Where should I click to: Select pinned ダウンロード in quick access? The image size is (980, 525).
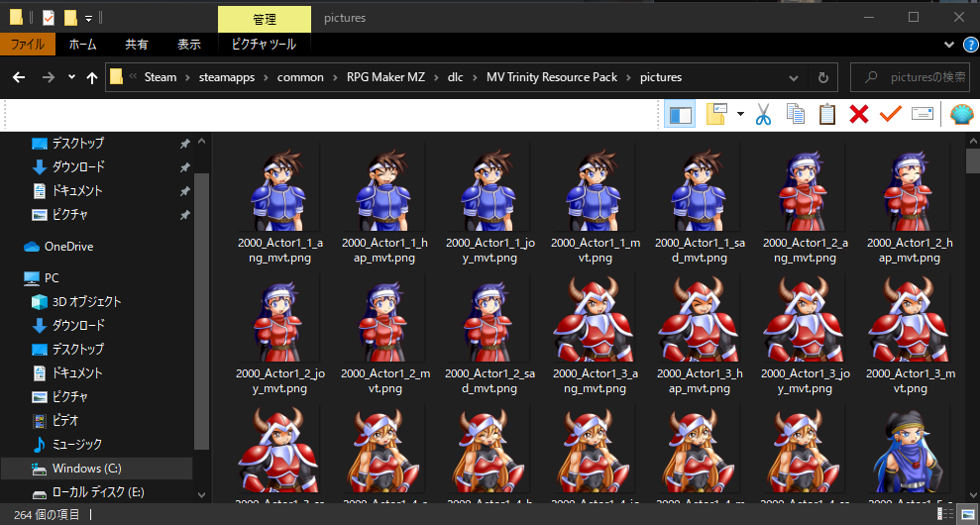point(77,166)
